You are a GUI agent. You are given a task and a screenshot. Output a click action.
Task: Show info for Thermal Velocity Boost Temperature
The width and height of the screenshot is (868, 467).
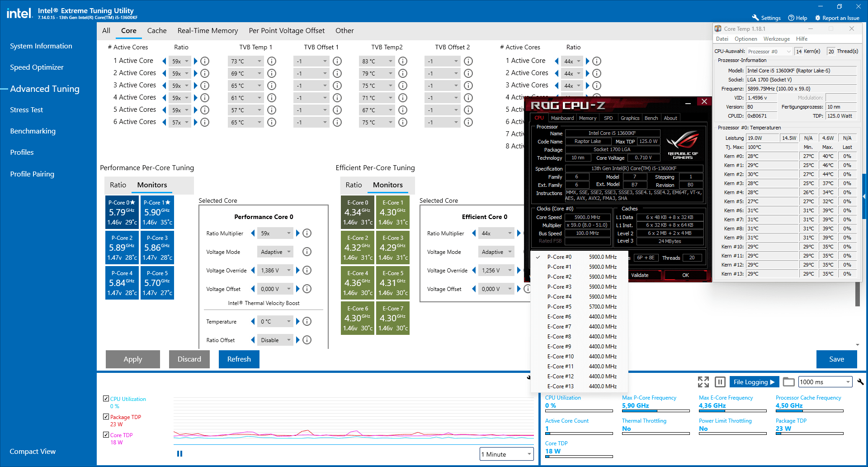[307, 322]
